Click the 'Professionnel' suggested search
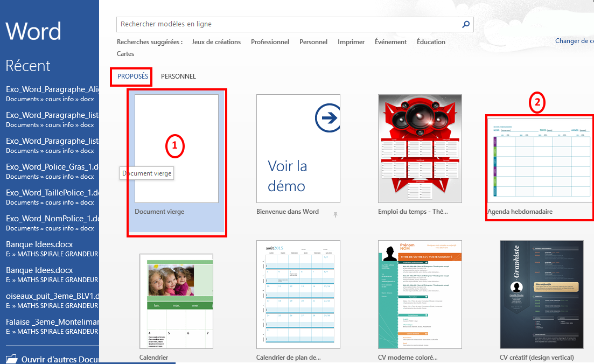The image size is (594, 364). point(270,41)
